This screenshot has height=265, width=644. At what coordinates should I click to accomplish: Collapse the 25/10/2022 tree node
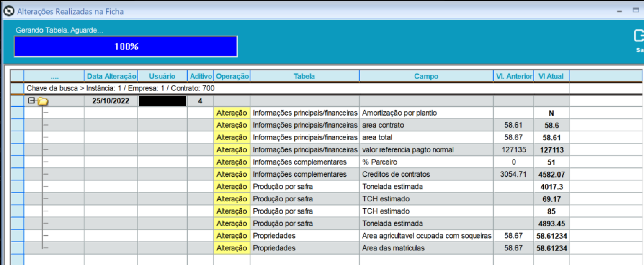[31, 101]
